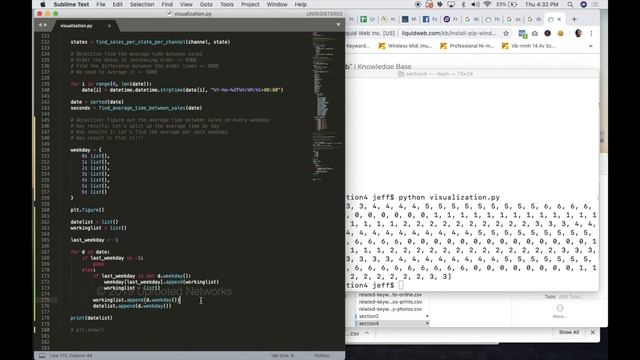Open the Selection menu

(x=142, y=4)
